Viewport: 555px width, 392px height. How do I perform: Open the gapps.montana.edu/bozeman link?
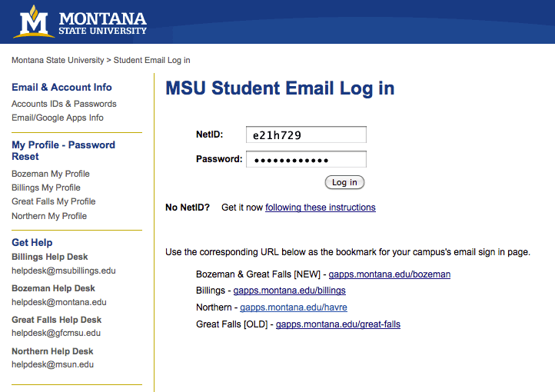coord(390,274)
